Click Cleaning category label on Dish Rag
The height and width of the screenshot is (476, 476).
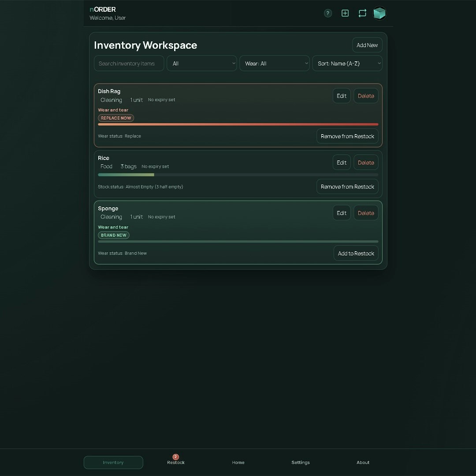[x=111, y=100]
